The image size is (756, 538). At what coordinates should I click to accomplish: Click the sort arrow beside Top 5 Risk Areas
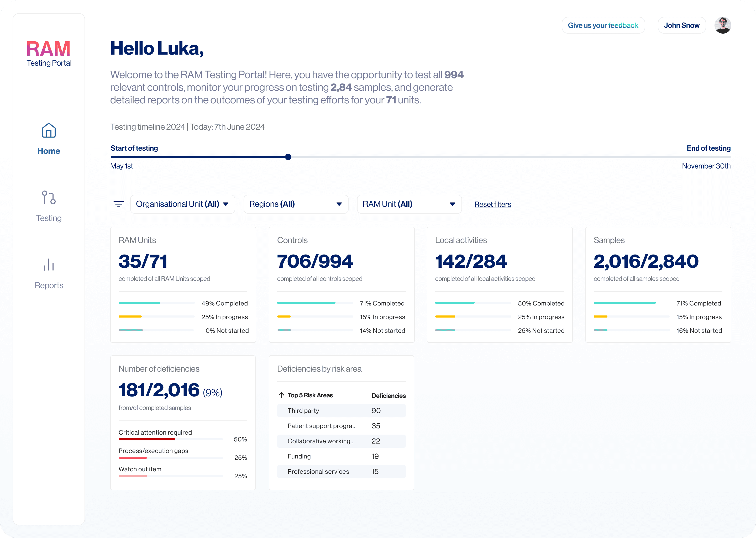281,395
